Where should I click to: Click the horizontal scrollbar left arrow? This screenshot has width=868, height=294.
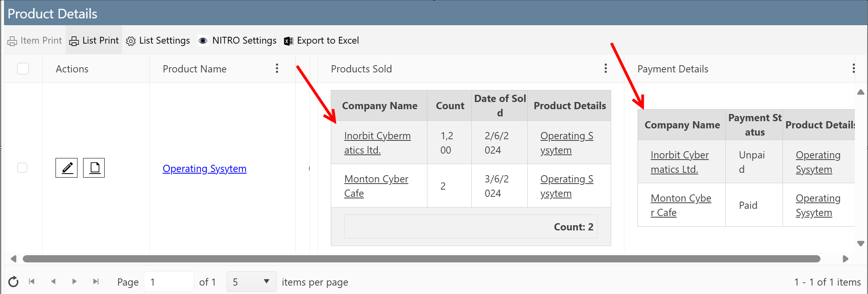(x=14, y=259)
